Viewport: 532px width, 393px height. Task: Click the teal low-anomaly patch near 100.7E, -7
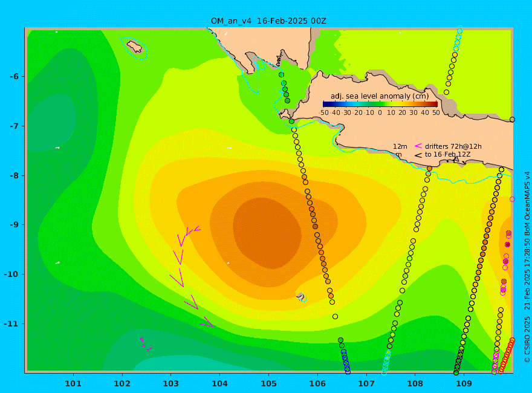pos(51,122)
